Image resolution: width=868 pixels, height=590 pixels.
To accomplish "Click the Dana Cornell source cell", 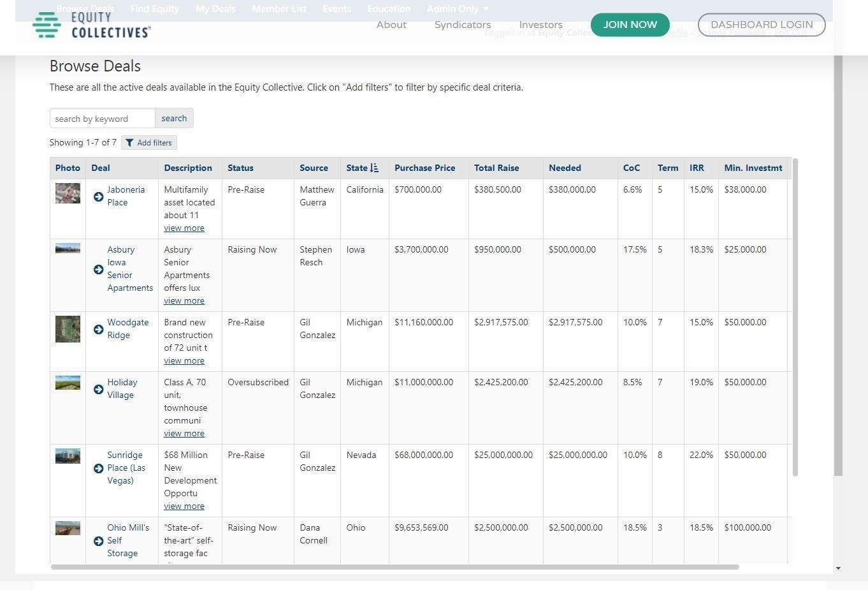I will (x=314, y=534).
